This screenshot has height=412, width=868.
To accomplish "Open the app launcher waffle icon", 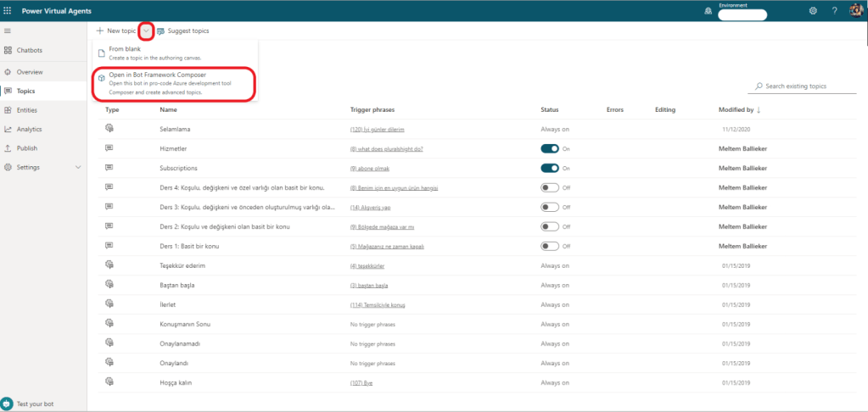I will click(8, 11).
